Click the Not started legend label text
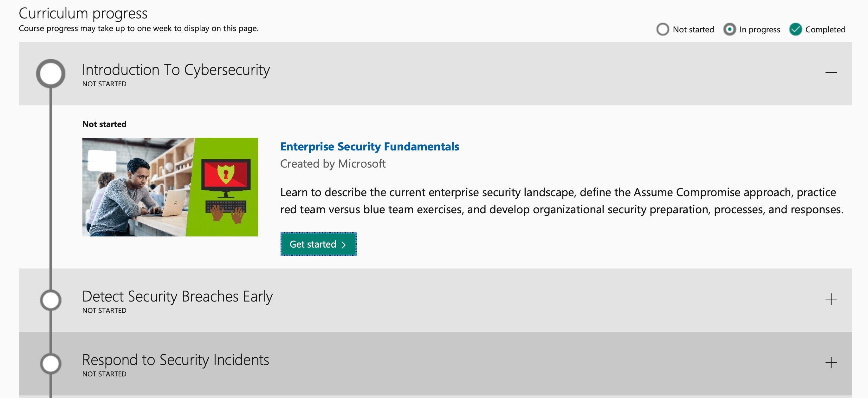 693,30
